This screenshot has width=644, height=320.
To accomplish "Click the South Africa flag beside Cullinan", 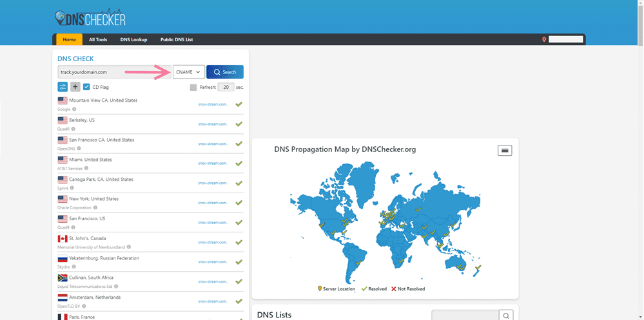I will 63,278.
